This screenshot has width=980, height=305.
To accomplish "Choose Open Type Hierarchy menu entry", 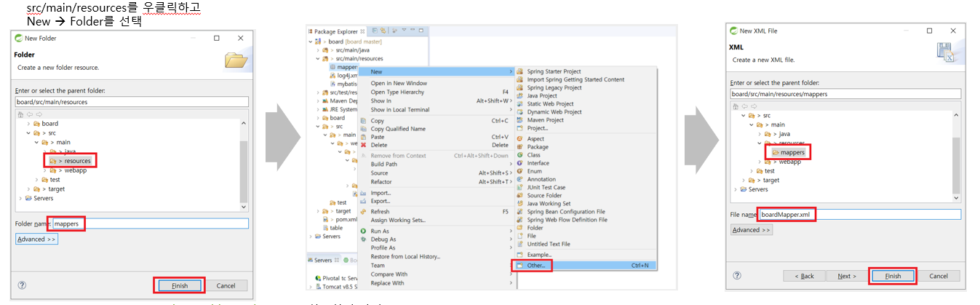I will tap(397, 92).
